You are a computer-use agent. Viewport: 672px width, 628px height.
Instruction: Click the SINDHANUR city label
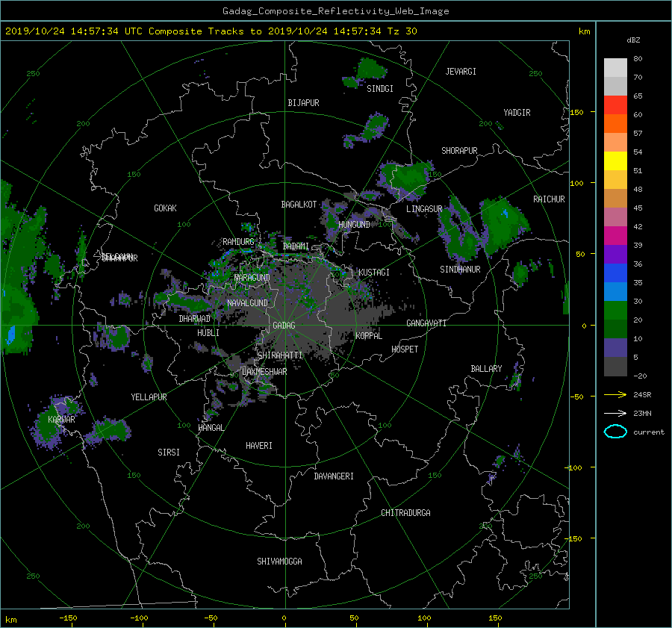[x=460, y=270]
